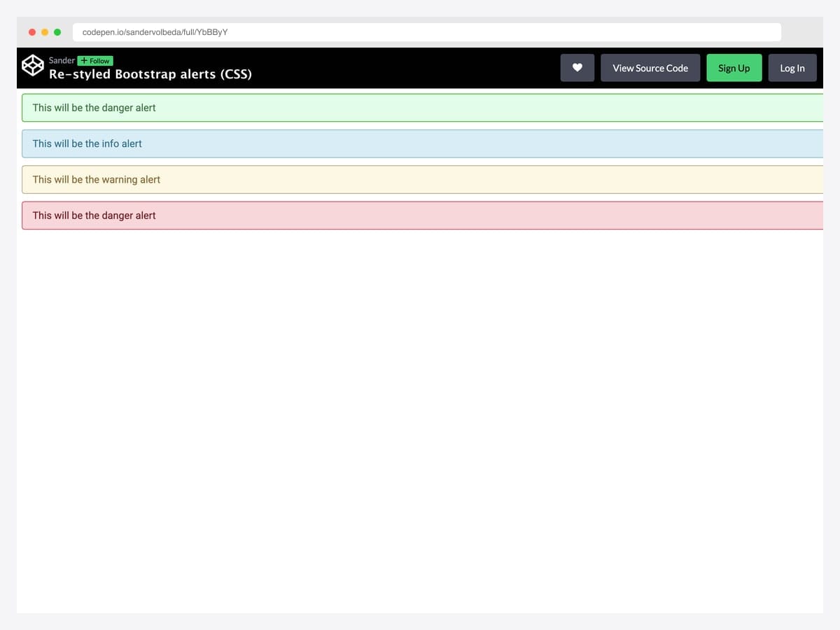Click the title Re-styled Bootstrap alerts (CSS)

(150, 74)
